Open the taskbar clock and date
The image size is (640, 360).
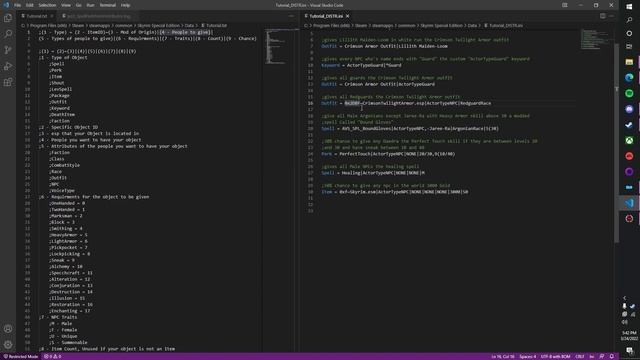click(629, 336)
